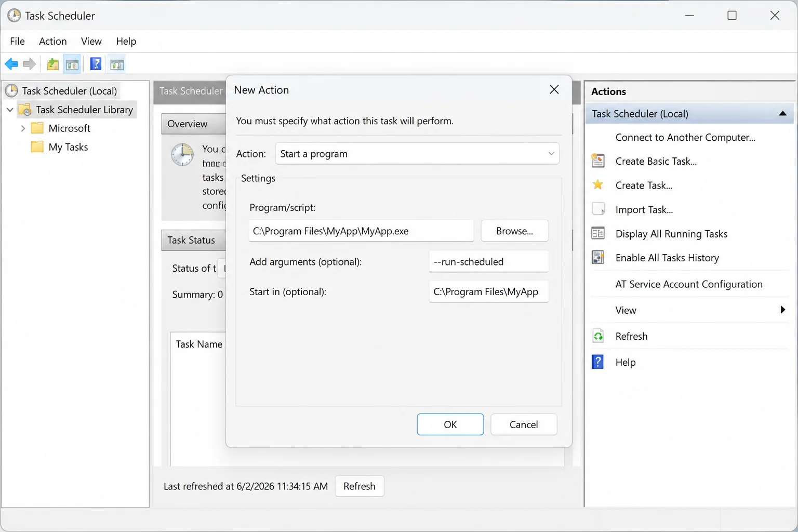
Task: Click the Start in input field
Action: [x=489, y=291]
